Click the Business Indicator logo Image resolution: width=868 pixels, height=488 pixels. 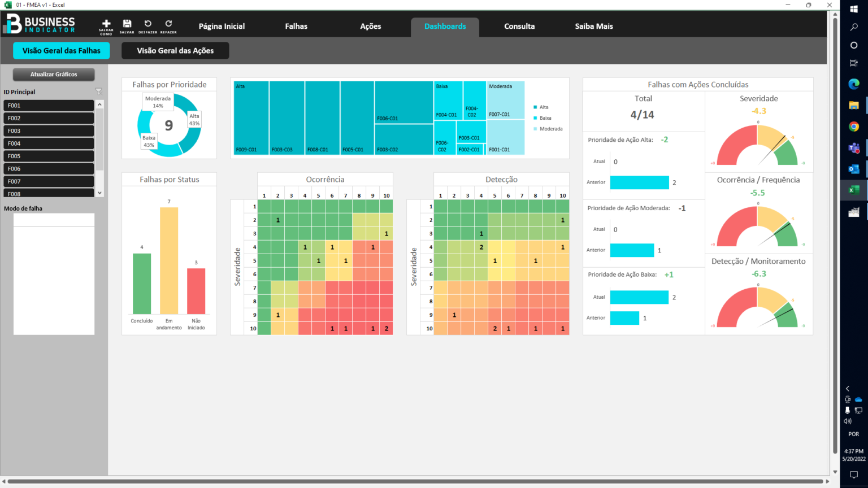tap(41, 24)
